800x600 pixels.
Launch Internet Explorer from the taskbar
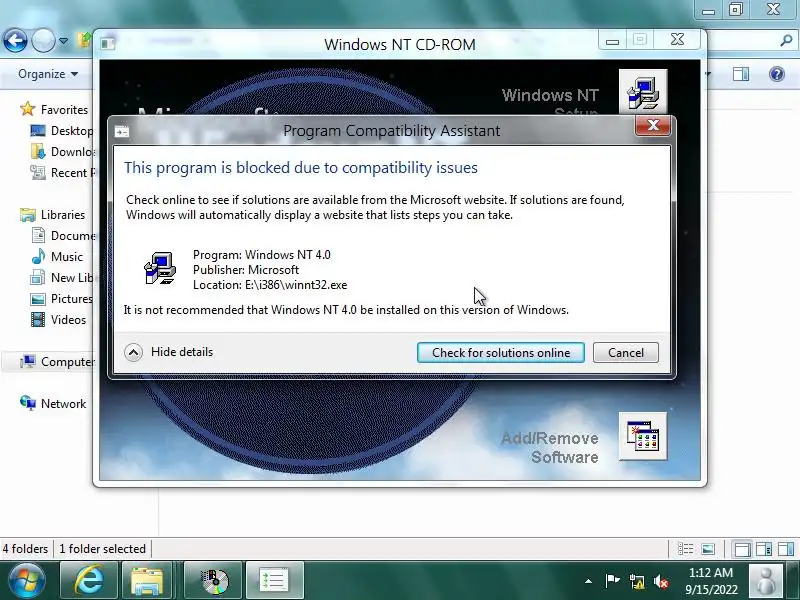tap(89, 581)
